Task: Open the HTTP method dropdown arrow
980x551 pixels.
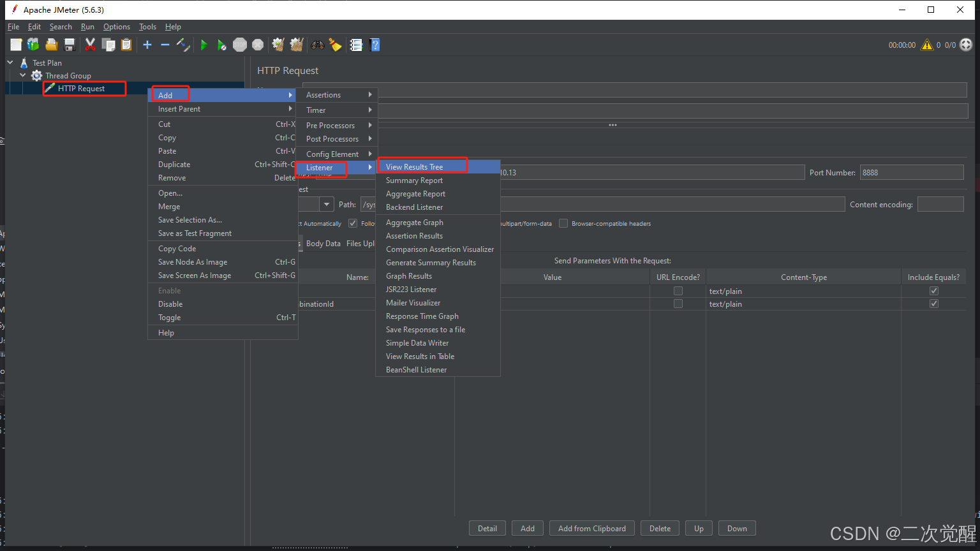Action: coord(327,205)
